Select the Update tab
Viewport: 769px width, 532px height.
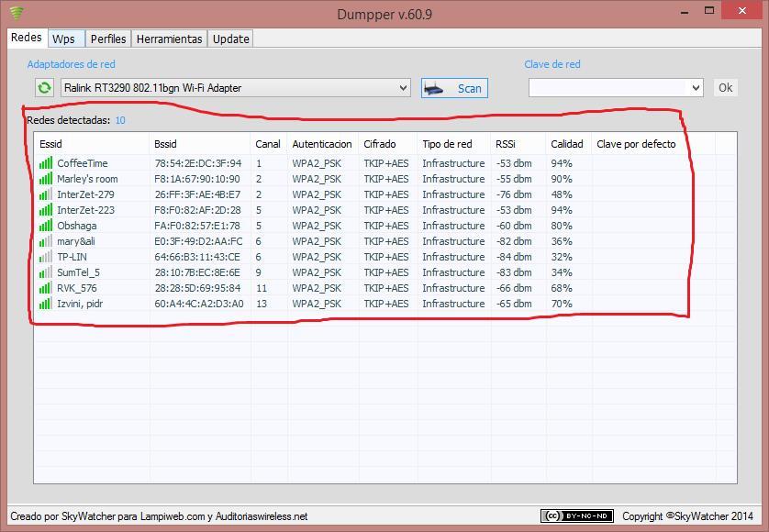click(x=230, y=39)
